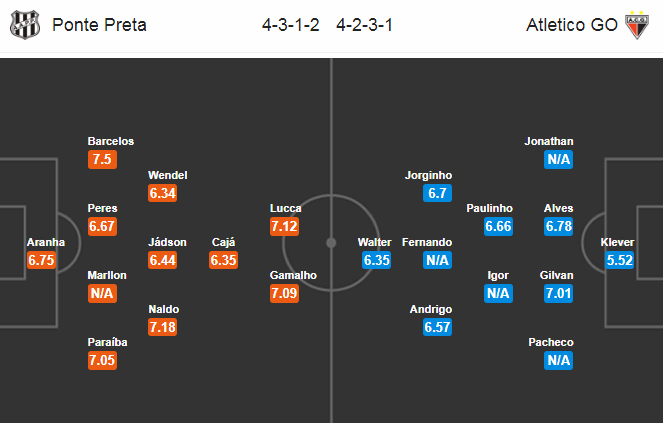
Task: Select the 4-3-1-2 formation label
Action: 290,25
